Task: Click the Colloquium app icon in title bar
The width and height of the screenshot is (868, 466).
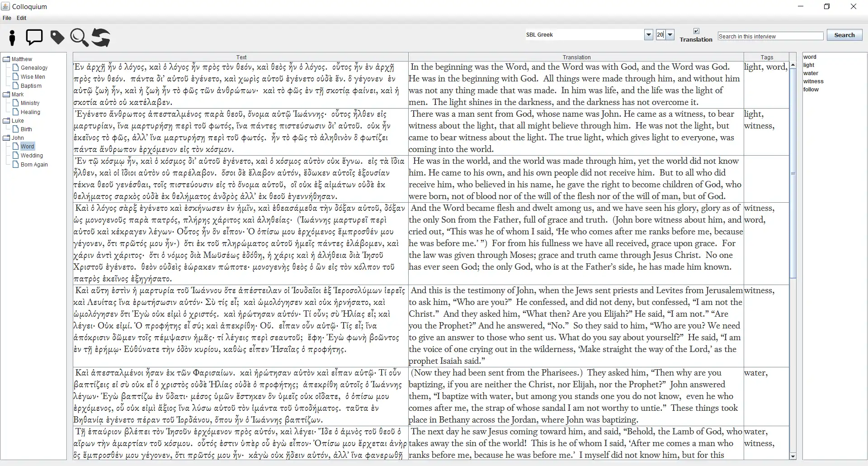Action: (x=5, y=6)
